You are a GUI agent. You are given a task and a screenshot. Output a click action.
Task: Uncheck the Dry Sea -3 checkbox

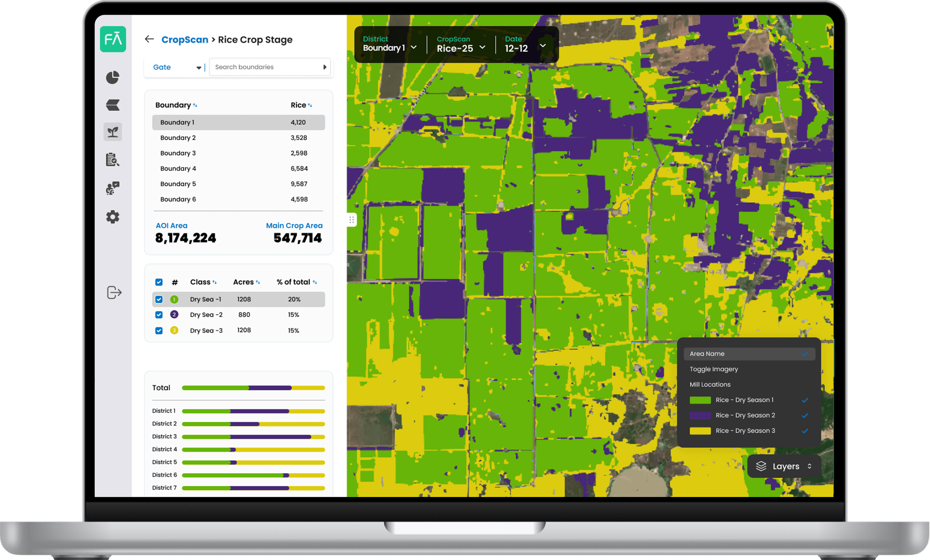point(159,330)
